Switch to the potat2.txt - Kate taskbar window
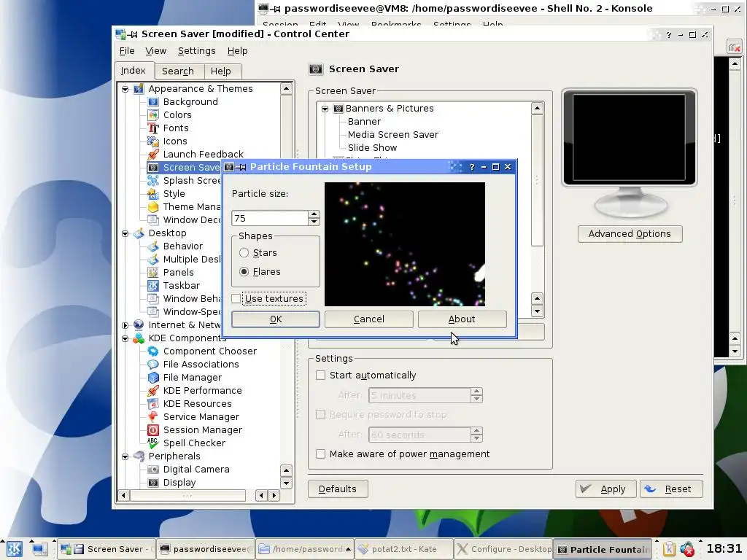Image resolution: width=747 pixels, height=560 pixels. pyautogui.click(x=403, y=549)
